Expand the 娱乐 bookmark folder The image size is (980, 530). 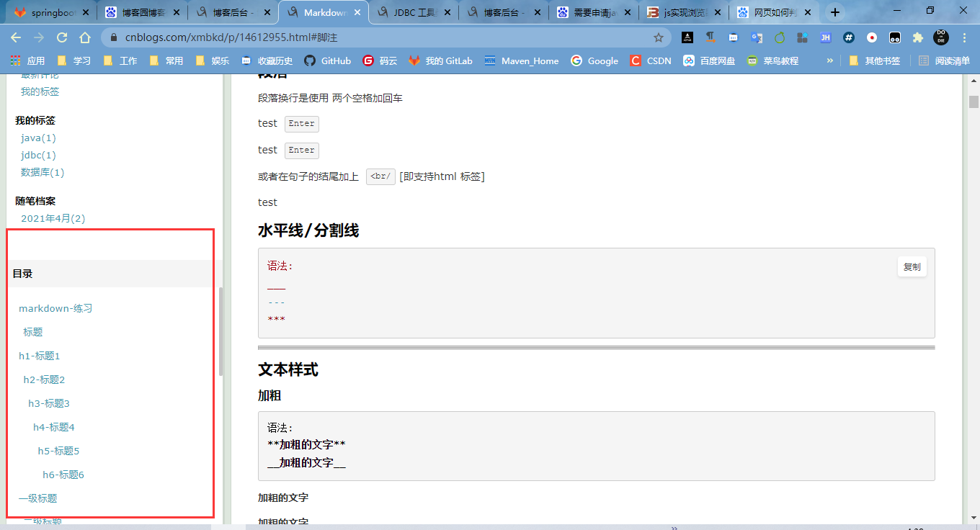pos(212,60)
